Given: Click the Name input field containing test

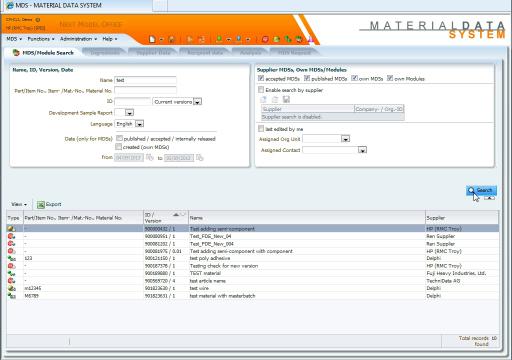Looking at the screenshot, I should click(145, 80).
